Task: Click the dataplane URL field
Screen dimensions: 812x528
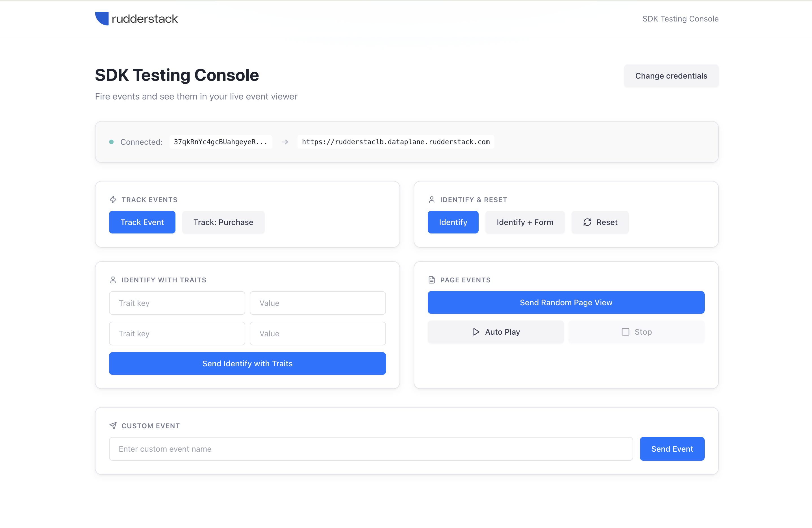Action: pyautogui.click(x=396, y=142)
